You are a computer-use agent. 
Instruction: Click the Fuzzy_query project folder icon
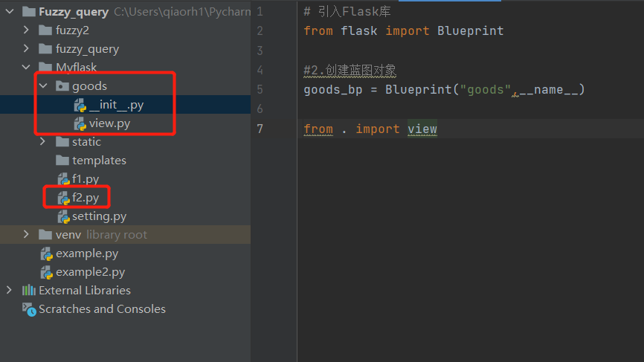pos(29,11)
